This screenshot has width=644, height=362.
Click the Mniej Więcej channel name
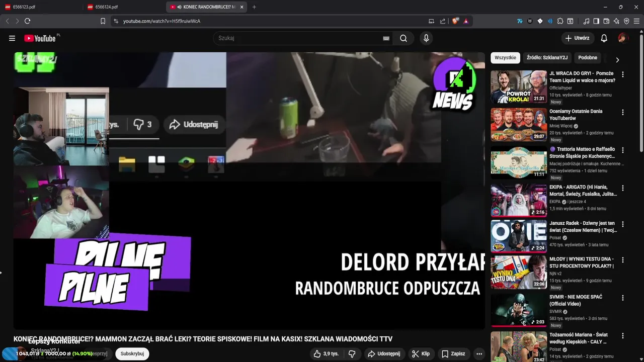[x=561, y=126]
